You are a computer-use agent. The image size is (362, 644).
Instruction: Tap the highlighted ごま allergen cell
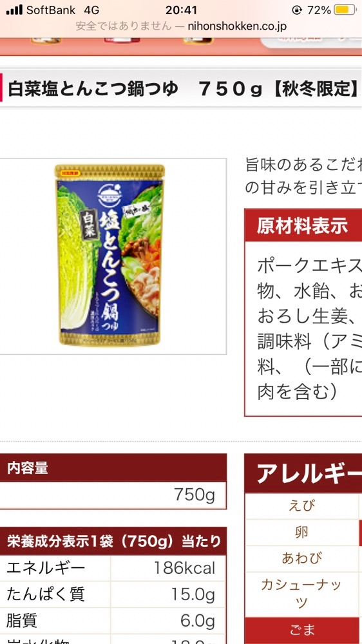[x=302, y=630]
